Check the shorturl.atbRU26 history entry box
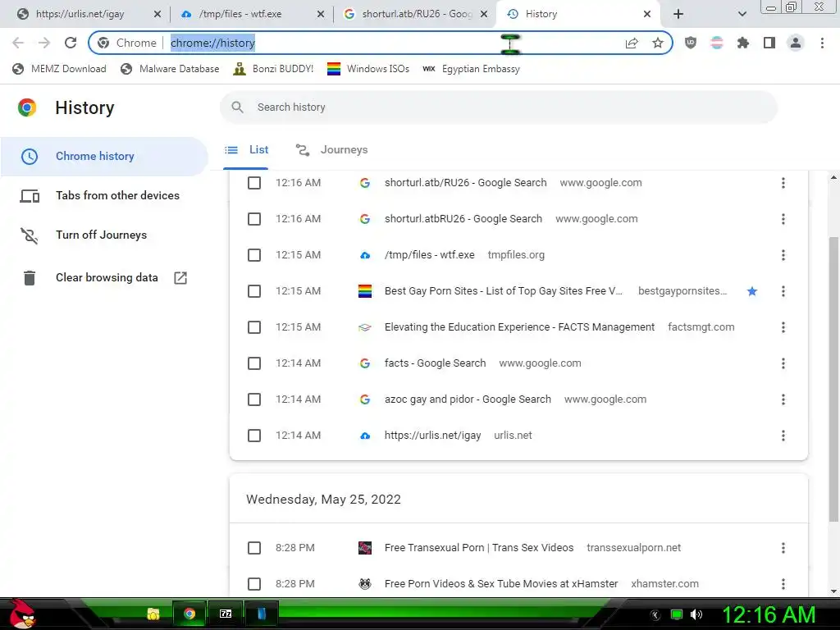 254,219
